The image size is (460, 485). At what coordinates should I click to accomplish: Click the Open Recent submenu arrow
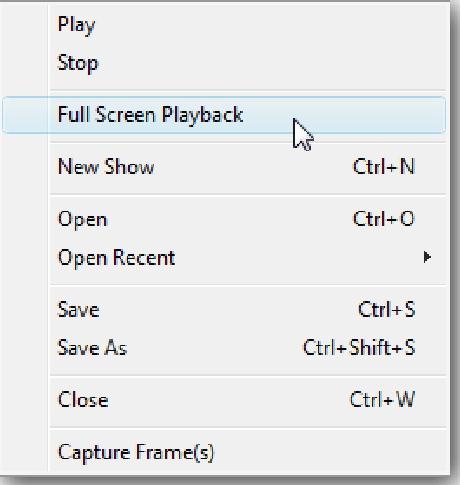(427, 257)
